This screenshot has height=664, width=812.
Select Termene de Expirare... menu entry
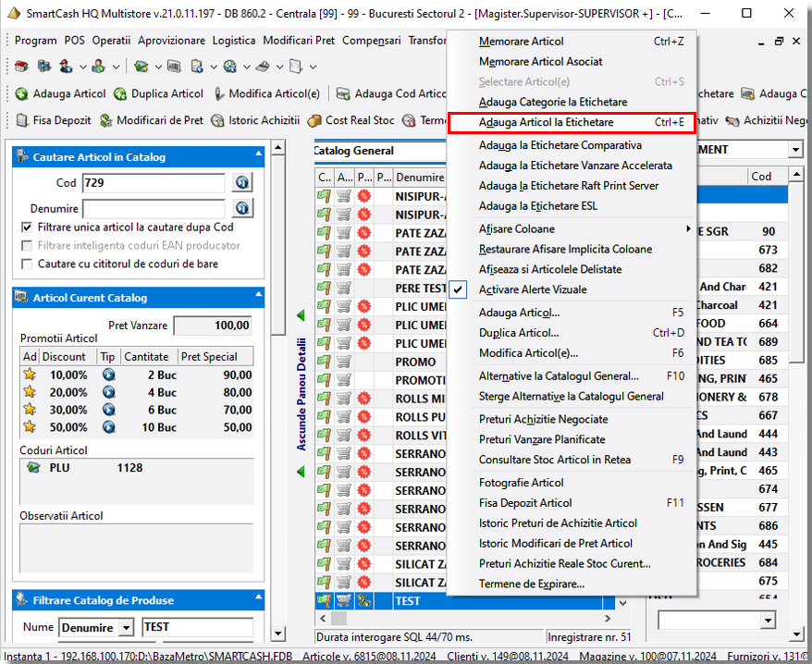(x=572, y=584)
